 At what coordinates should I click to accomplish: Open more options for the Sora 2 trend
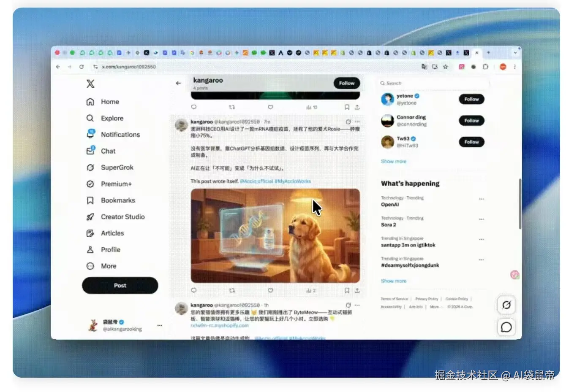pos(481,219)
